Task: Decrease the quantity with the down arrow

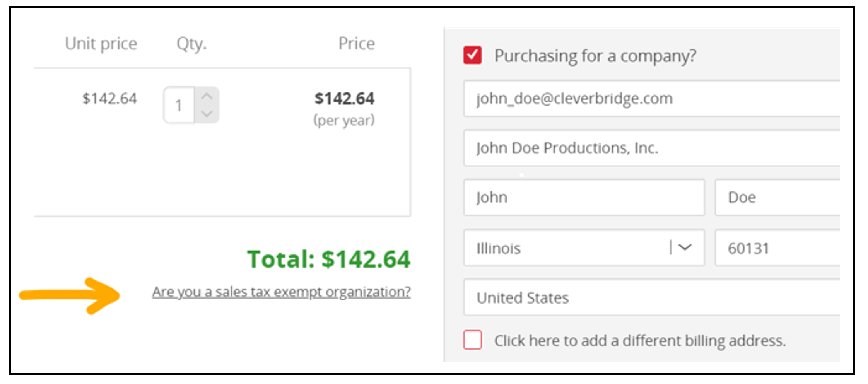Action: (207, 114)
